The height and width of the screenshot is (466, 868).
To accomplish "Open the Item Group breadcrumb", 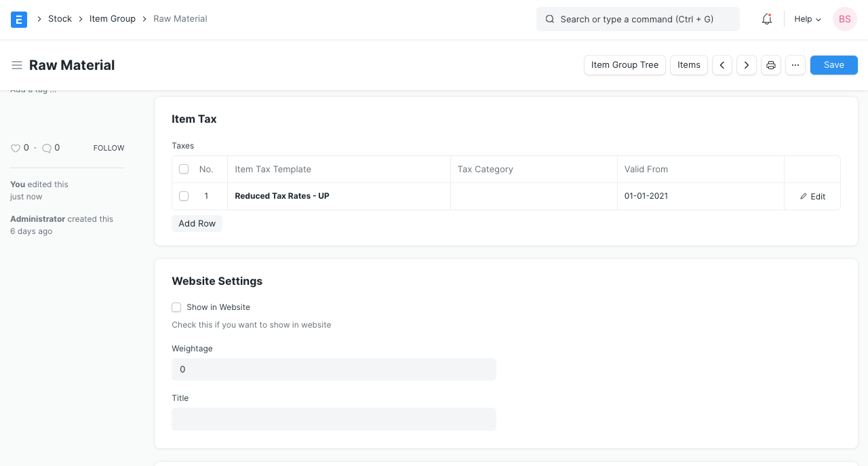I will [x=113, y=18].
